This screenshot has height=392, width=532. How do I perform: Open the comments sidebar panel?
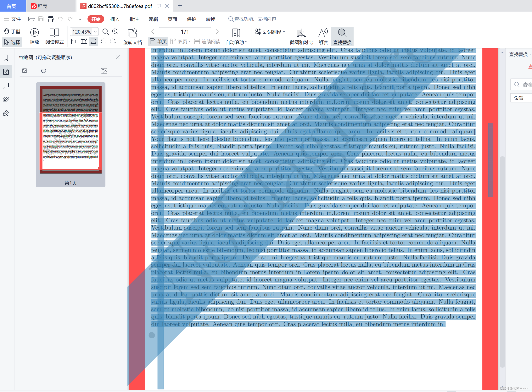(x=6, y=85)
